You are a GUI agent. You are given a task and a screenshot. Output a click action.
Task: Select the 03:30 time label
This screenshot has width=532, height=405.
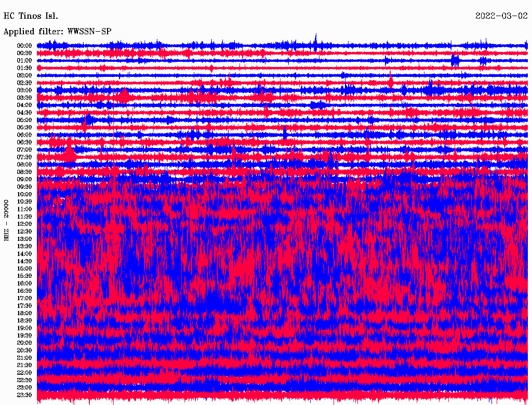pos(24,98)
